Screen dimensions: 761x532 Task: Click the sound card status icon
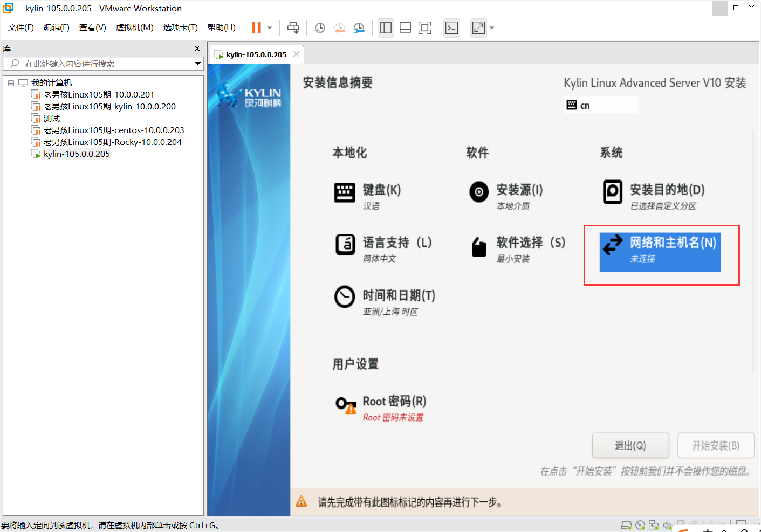667,525
